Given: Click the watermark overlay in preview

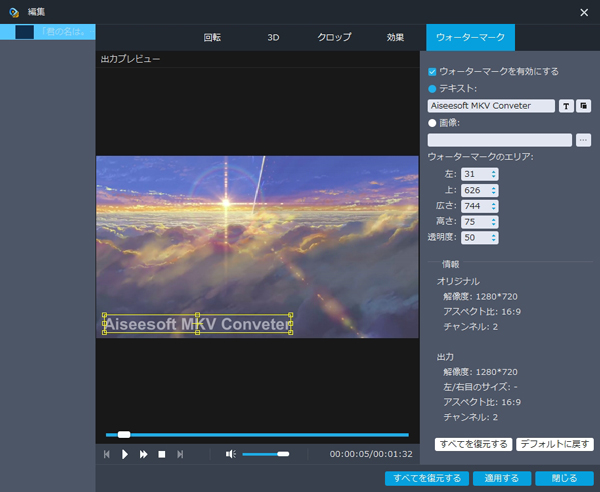Looking at the screenshot, I should click(x=197, y=324).
